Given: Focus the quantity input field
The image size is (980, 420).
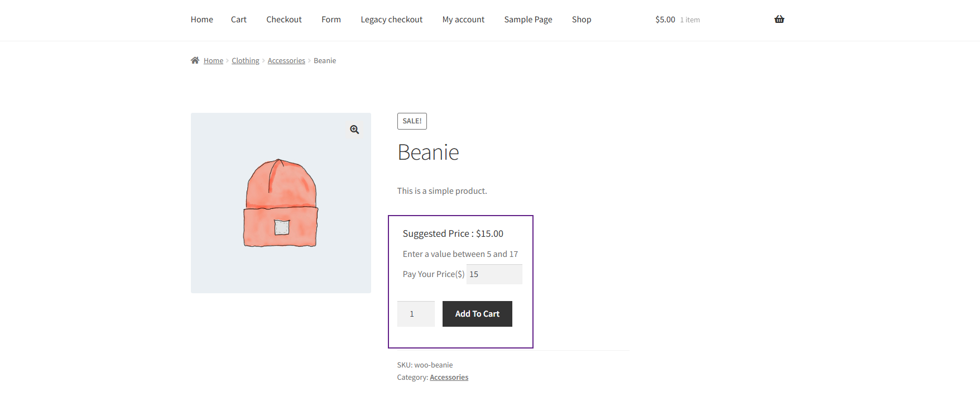Looking at the screenshot, I should point(416,314).
